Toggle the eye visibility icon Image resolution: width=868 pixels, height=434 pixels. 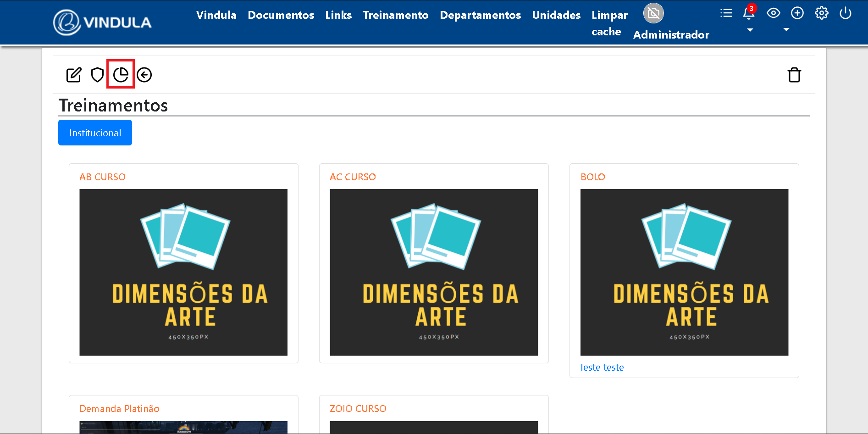tap(773, 13)
